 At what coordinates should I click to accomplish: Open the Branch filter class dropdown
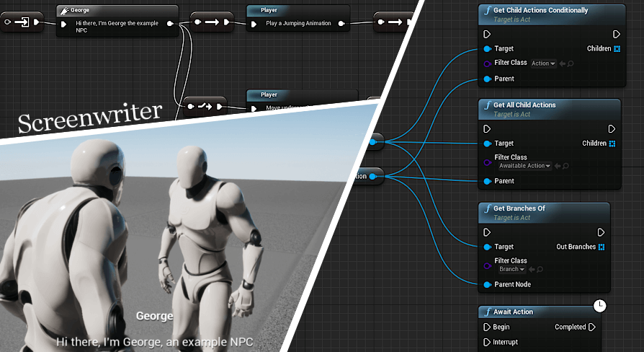[512, 269]
